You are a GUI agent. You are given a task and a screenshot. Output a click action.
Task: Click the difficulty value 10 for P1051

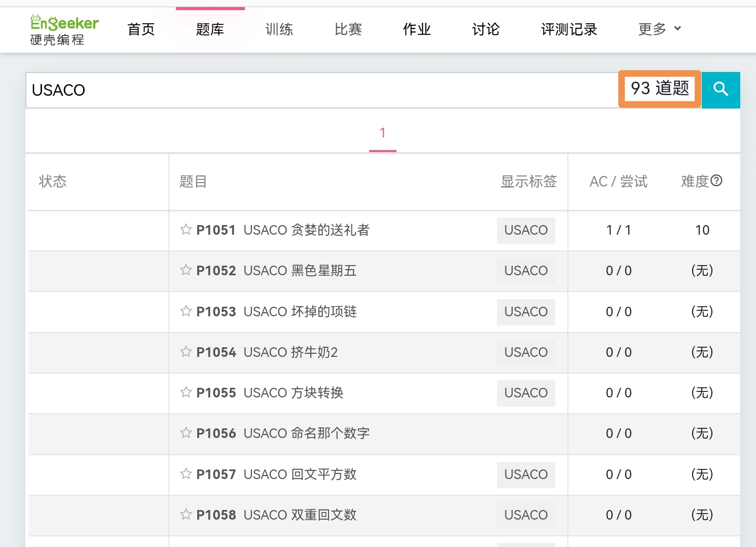click(702, 230)
